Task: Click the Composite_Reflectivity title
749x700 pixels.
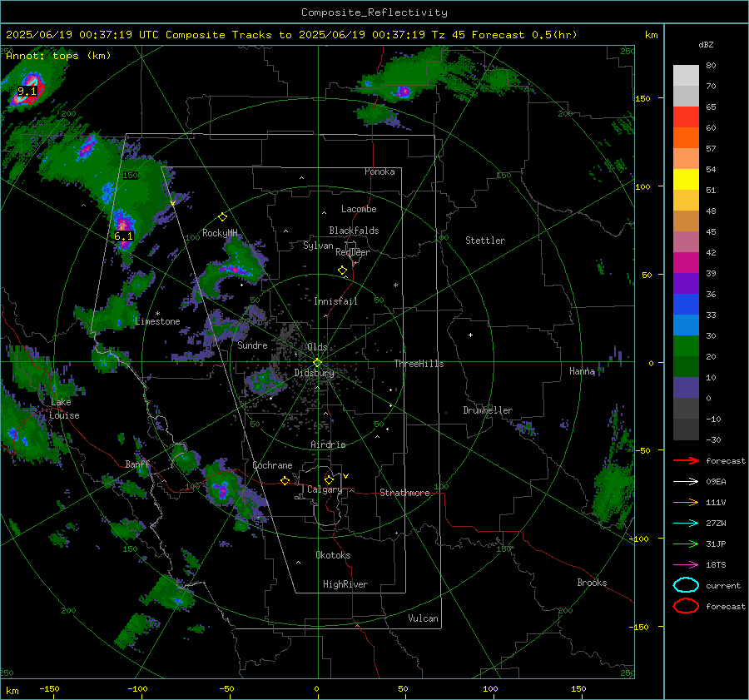Action: 374,12
